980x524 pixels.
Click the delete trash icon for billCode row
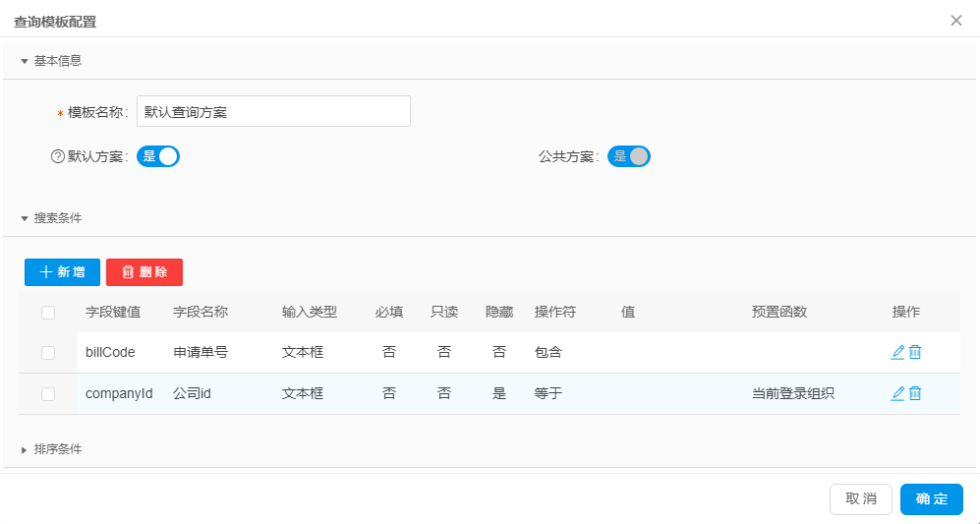(915, 352)
